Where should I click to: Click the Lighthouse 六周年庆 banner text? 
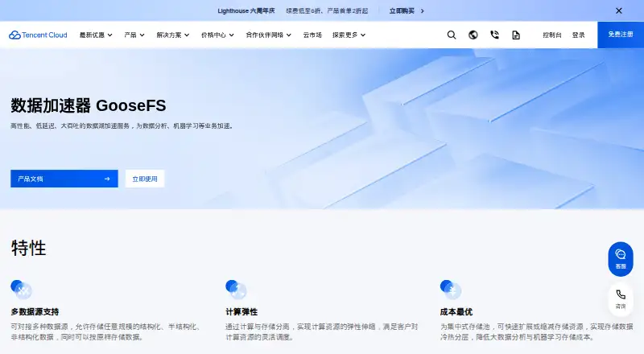[x=246, y=11]
